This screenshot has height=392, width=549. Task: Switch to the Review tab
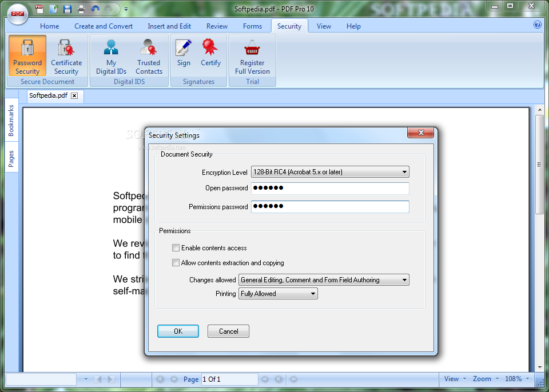(x=217, y=26)
